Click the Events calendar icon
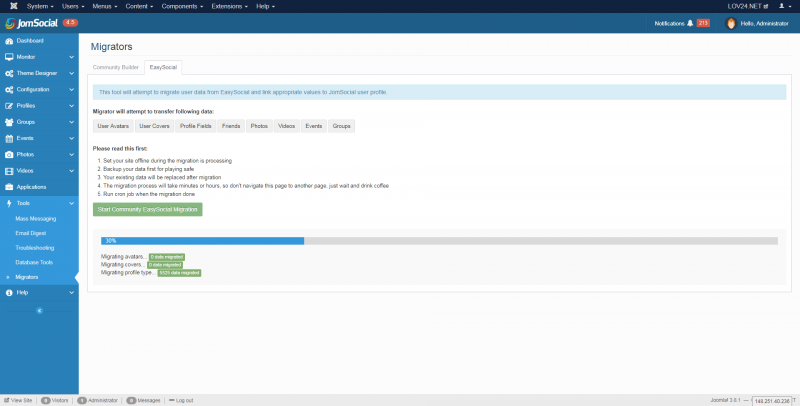This screenshot has width=800, height=406. [9, 138]
